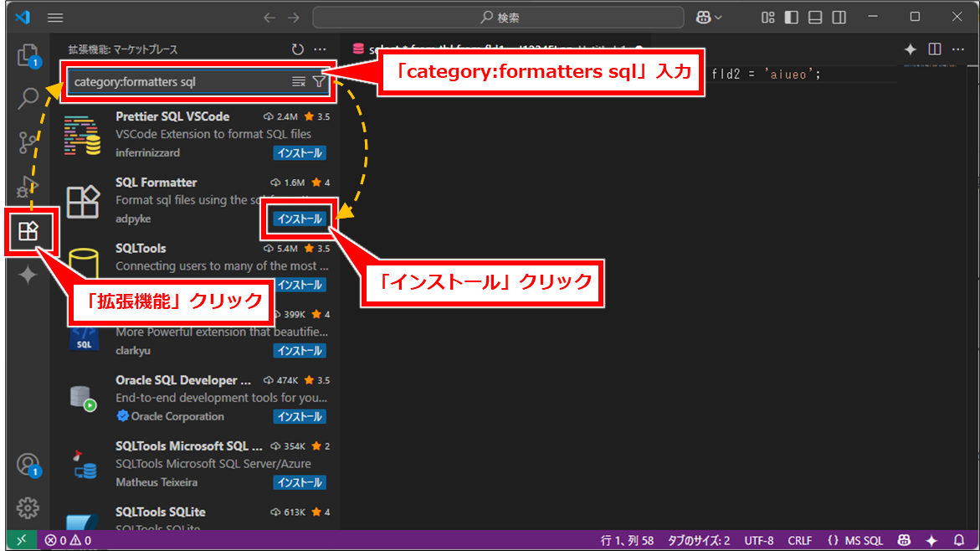The width and height of the screenshot is (980, 551).
Task: Open notifications bell in status bar
Action: 959,540
